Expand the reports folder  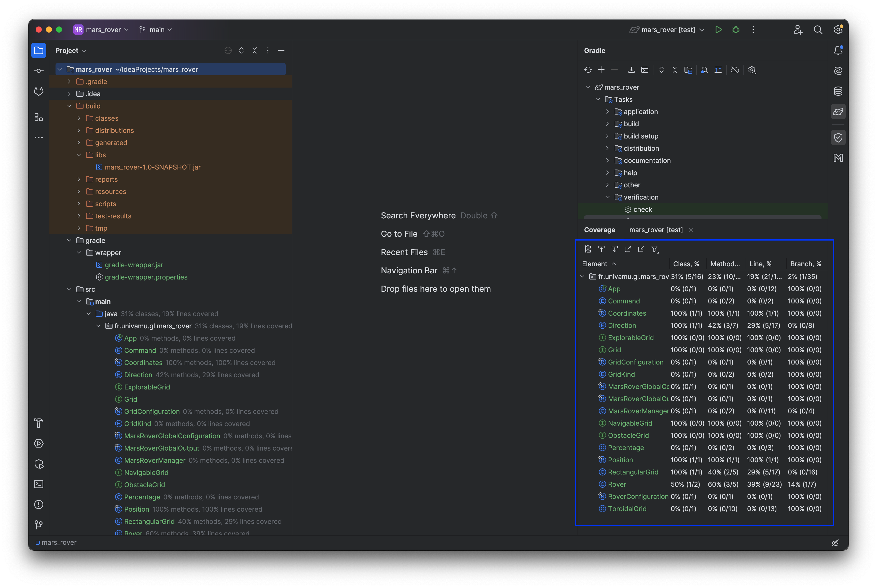click(79, 179)
